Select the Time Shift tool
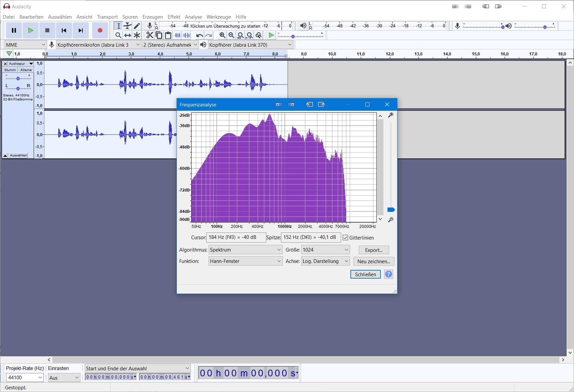574x392 pixels. pyautogui.click(x=127, y=35)
